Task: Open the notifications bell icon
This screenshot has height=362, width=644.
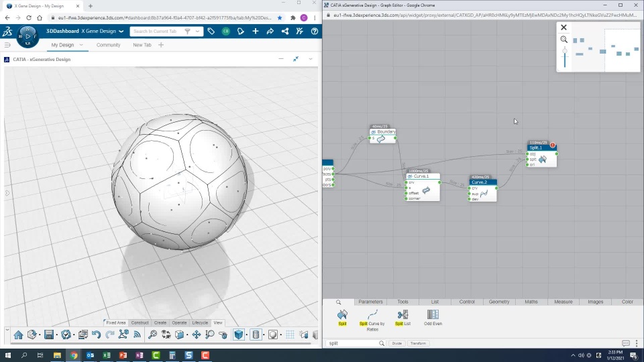Action: pos(241,32)
